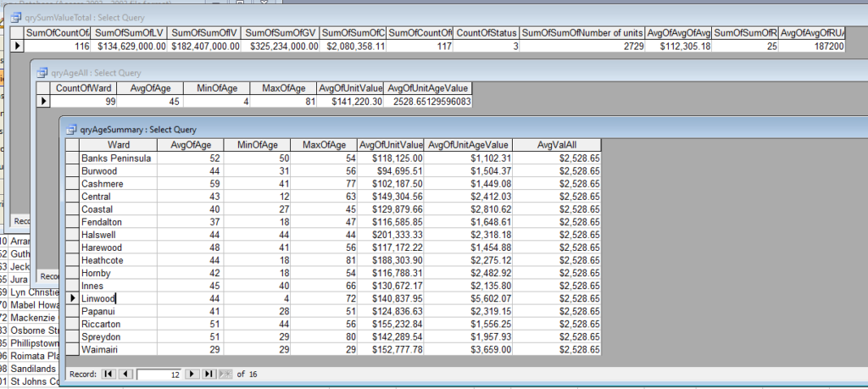
Task: Click the $201,333.33 unit value for Halswell
Action: 391,235
